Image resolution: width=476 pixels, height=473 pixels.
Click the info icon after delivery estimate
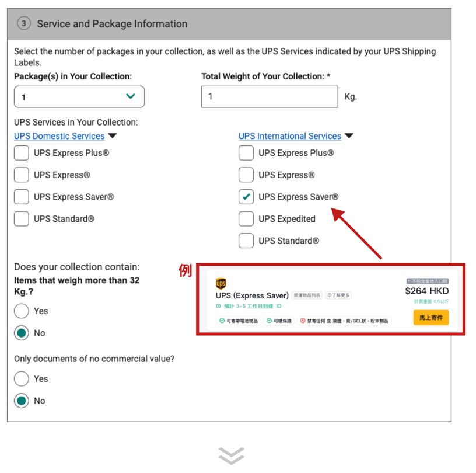[x=279, y=306]
